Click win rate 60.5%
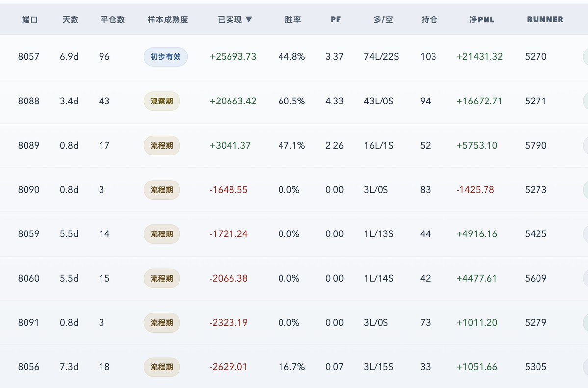This screenshot has height=388, width=588. coord(291,101)
